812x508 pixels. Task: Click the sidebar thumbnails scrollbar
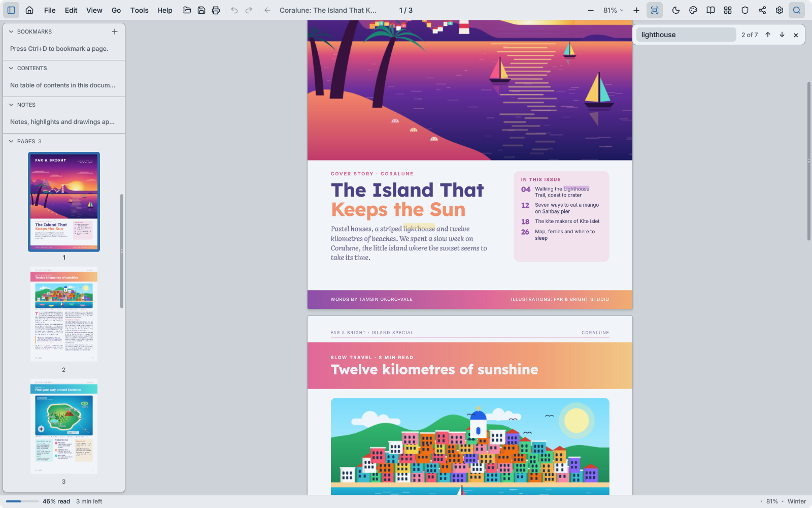pyautogui.click(x=122, y=251)
